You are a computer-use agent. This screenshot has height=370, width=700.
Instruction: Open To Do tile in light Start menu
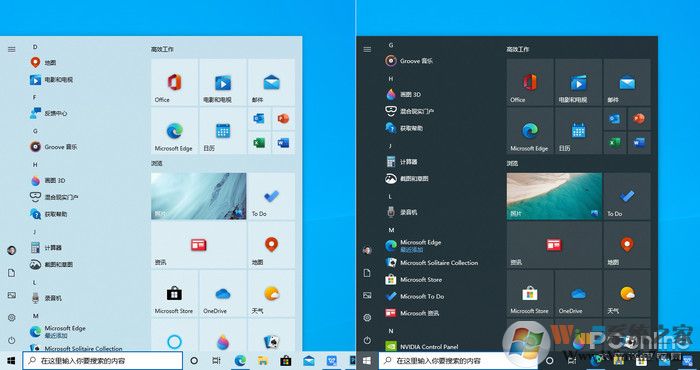click(x=271, y=196)
